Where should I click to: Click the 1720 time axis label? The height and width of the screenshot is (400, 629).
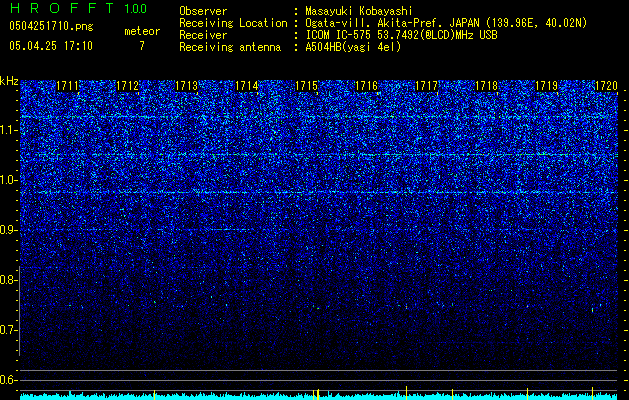pyautogui.click(x=606, y=86)
